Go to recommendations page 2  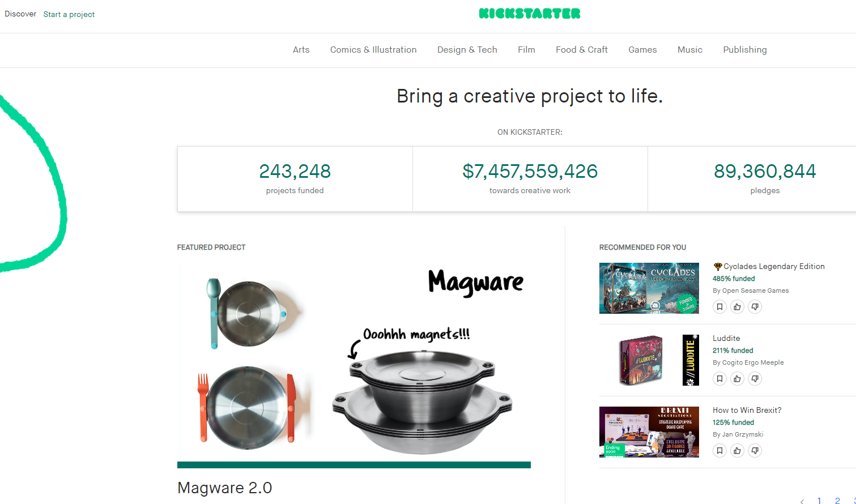837,501
